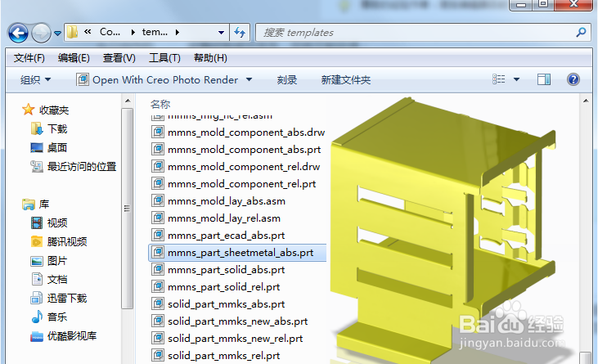598x364 pixels.
Task: Sort files by the 名称 column header
Action: (x=160, y=104)
